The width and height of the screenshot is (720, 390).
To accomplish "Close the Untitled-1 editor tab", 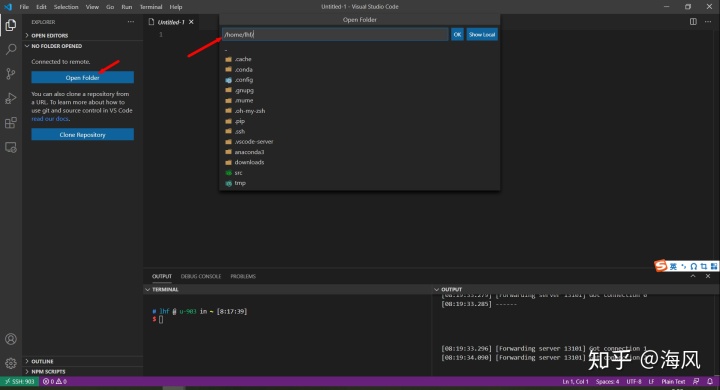I will click(191, 22).
